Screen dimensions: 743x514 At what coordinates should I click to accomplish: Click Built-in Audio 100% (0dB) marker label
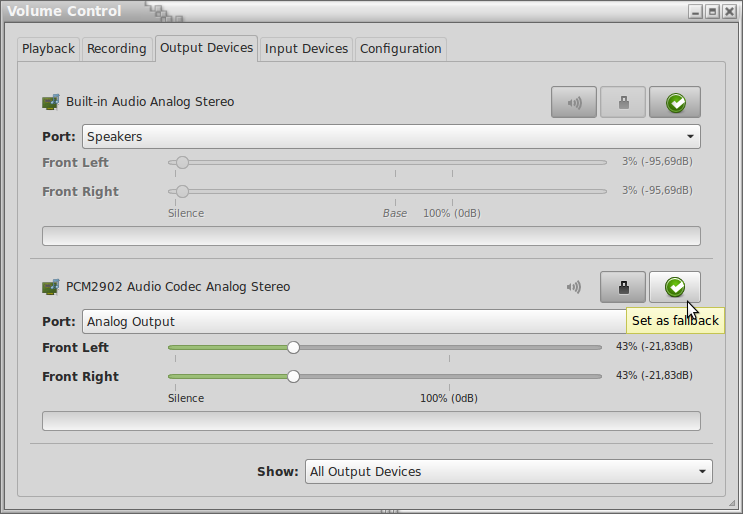(x=452, y=213)
